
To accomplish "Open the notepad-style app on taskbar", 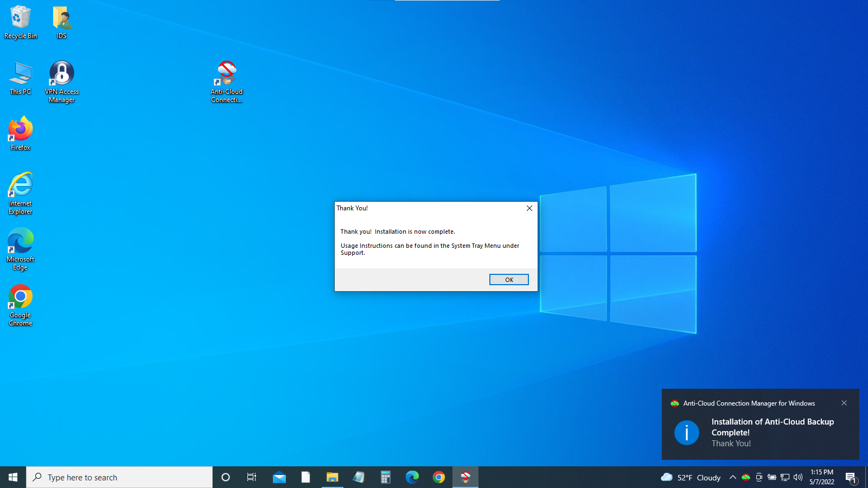I will pyautogui.click(x=359, y=477).
